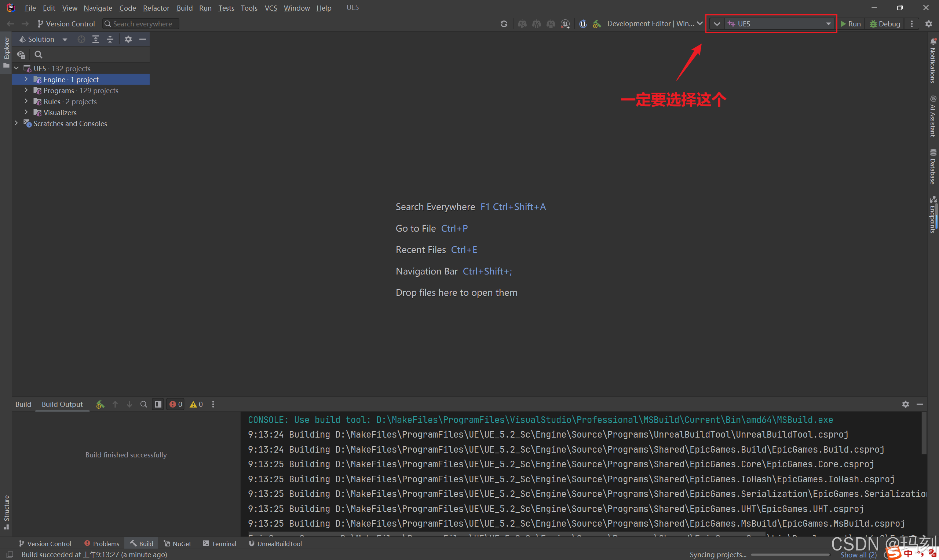This screenshot has height=560, width=939.
Task: Open the Solution explorer search icon
Action: (38, 55)
